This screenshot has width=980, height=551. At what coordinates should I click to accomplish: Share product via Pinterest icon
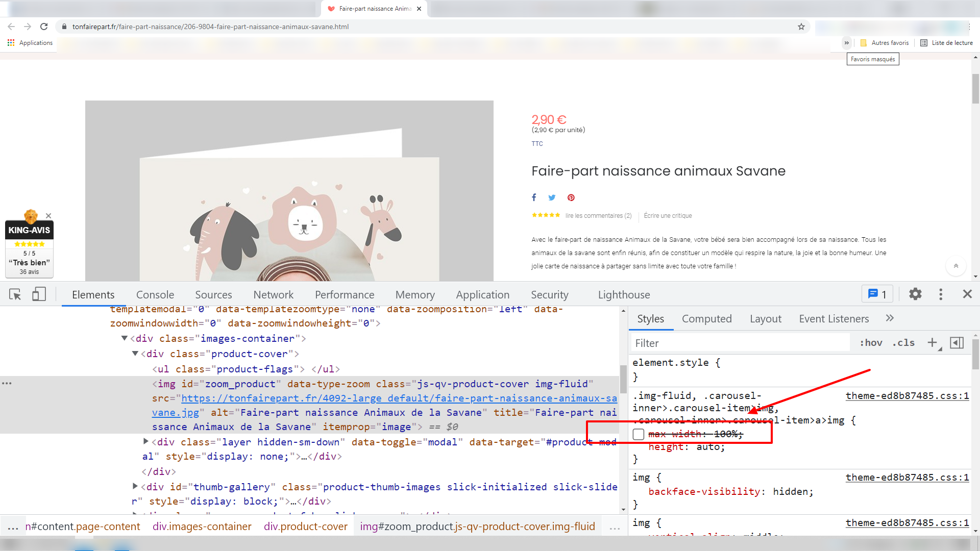(571, 197)
